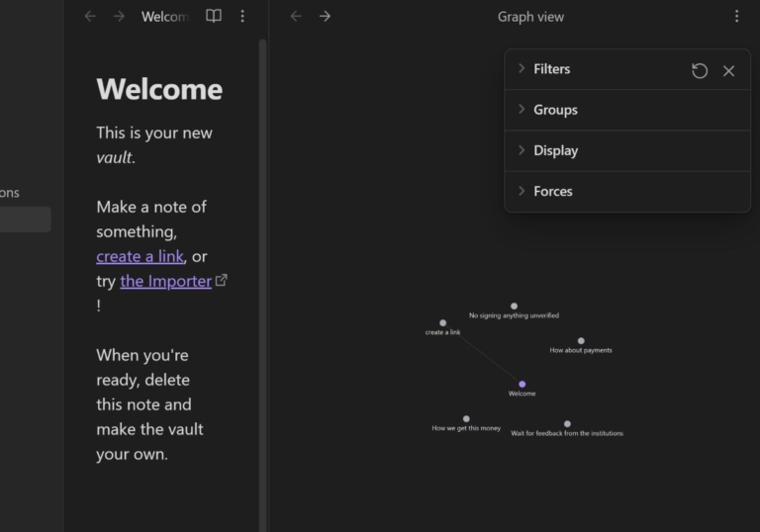
Task: Go forward in the Welcome note pane
Action: pyautogui.click(x=119, y=17)
